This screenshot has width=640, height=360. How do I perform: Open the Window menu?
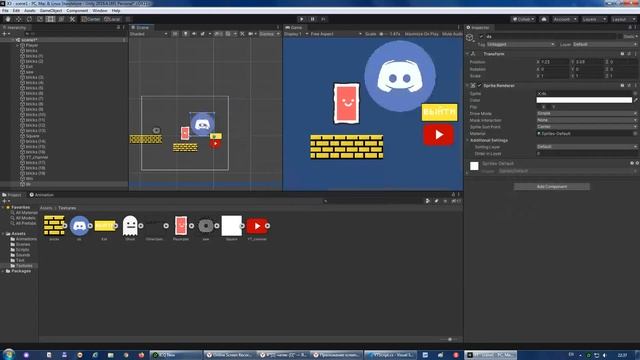(x=100, y=11)
